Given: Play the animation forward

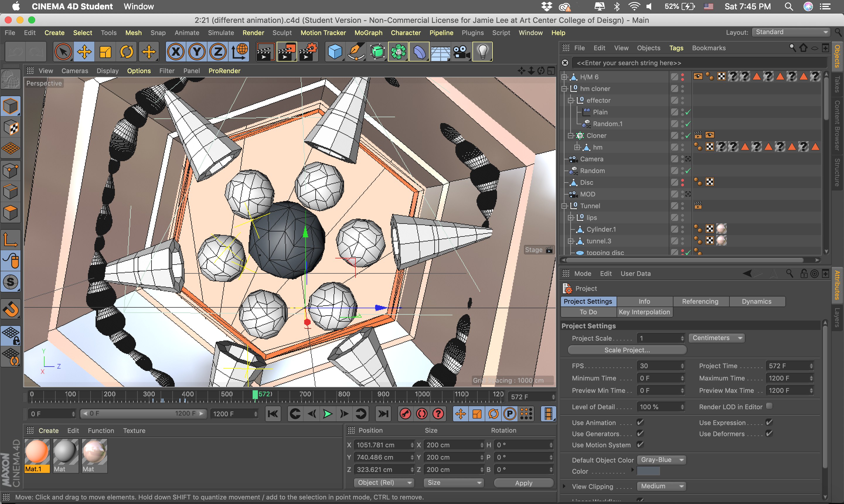Looking at the screenshot, I should [328, 414].
